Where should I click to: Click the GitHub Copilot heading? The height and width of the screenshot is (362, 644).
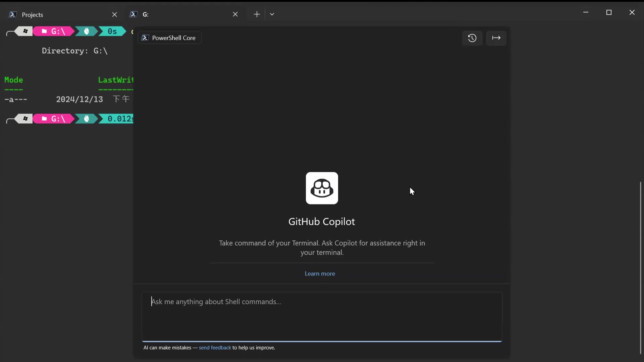tap(322, 222)
